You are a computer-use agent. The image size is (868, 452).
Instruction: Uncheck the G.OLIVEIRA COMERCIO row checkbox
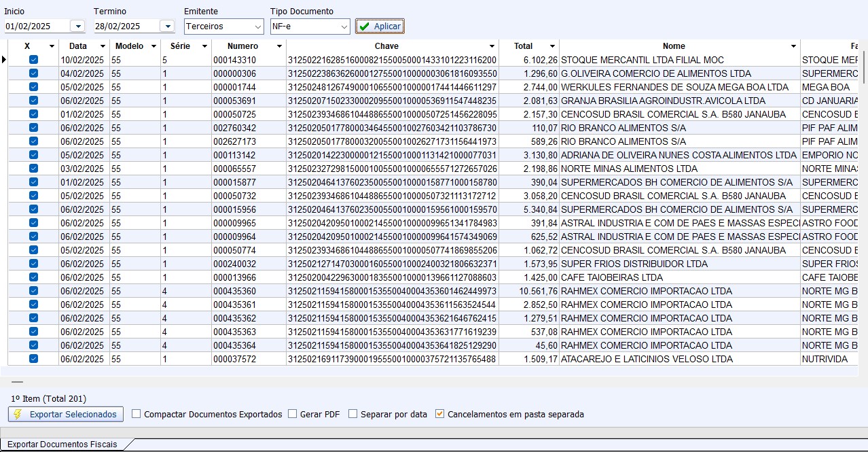point(33,73)
